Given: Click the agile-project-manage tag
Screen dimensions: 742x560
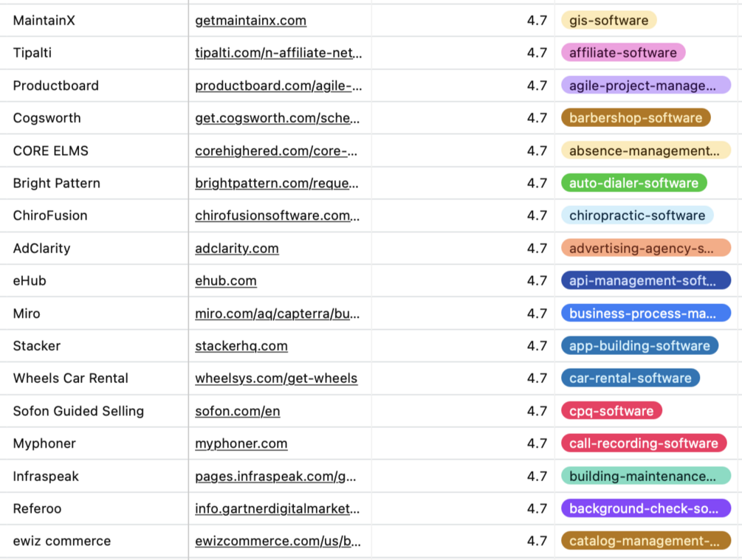Looking at the screenshot, I should point(646,86).
